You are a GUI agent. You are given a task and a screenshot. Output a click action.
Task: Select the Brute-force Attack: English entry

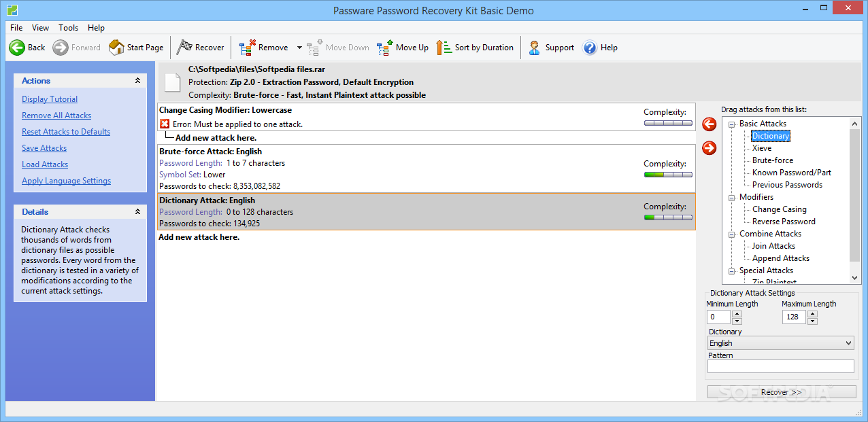[x=426, y=169]
